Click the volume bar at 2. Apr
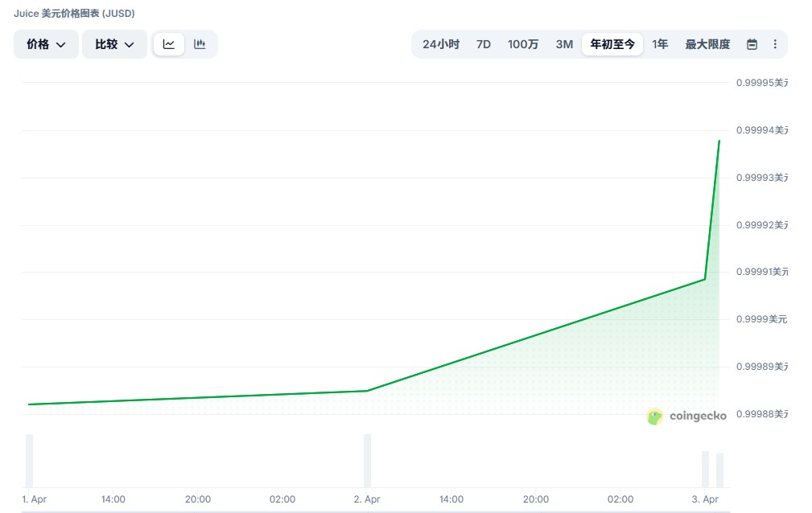This screenshot has width=812, height=513. 368,460
